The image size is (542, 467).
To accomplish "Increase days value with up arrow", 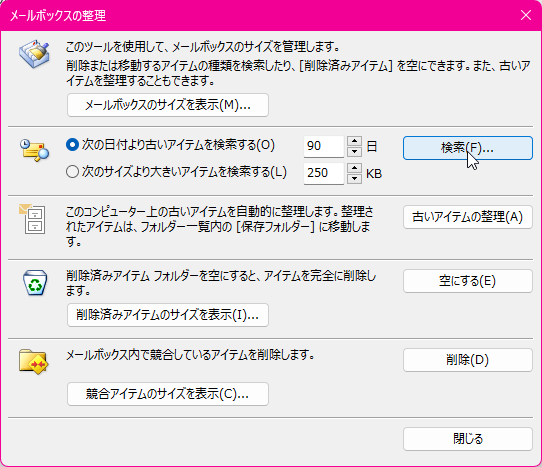I will pos(354,141).
